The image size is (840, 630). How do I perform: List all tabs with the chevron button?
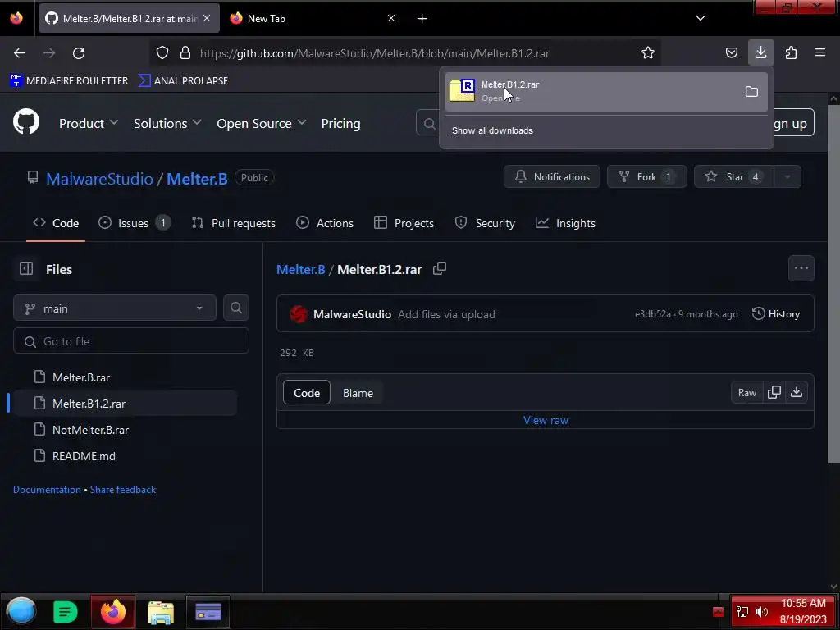tap(701, 18)
